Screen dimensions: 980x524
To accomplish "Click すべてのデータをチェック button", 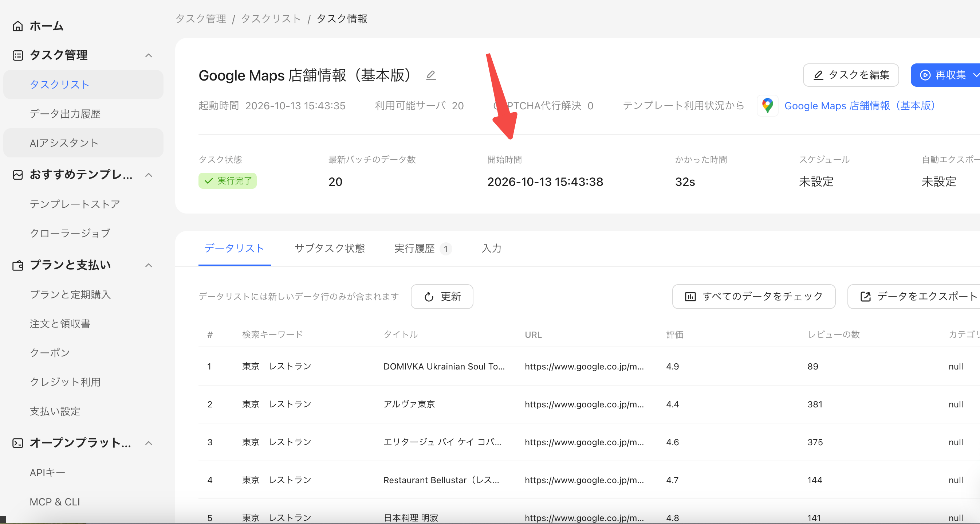I will tap(753, 297).
